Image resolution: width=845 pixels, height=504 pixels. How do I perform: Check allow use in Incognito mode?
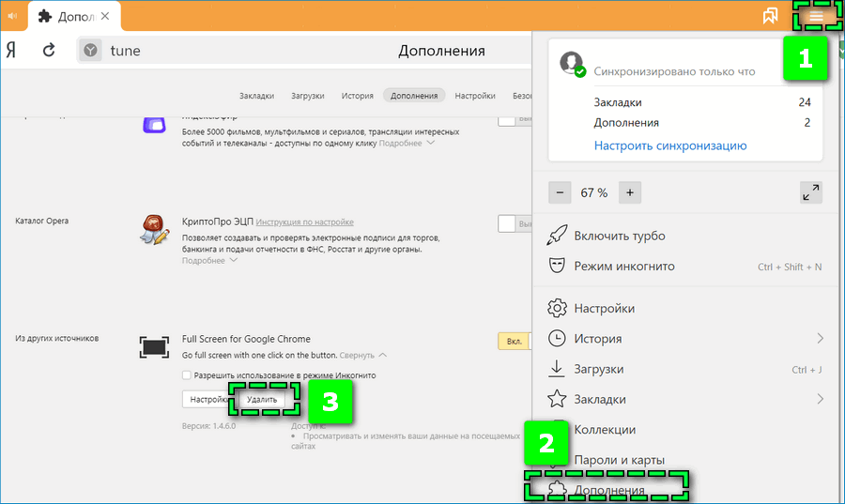tap(187, 375)
